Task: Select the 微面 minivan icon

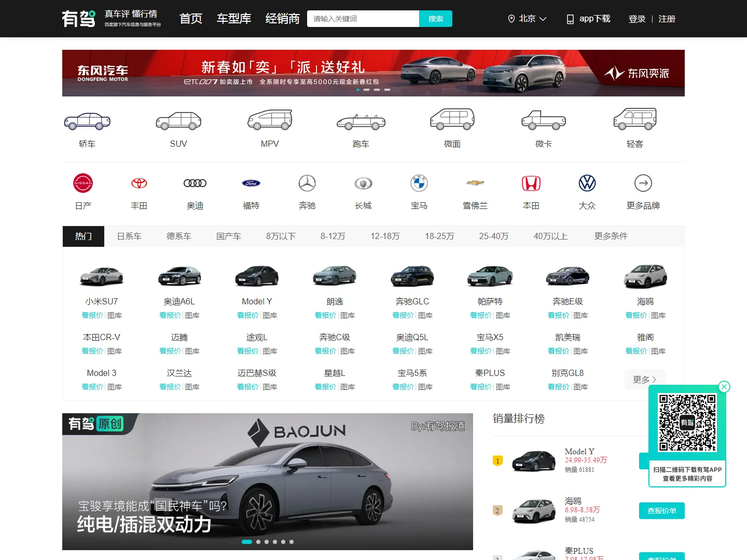Action: [452, 119]
